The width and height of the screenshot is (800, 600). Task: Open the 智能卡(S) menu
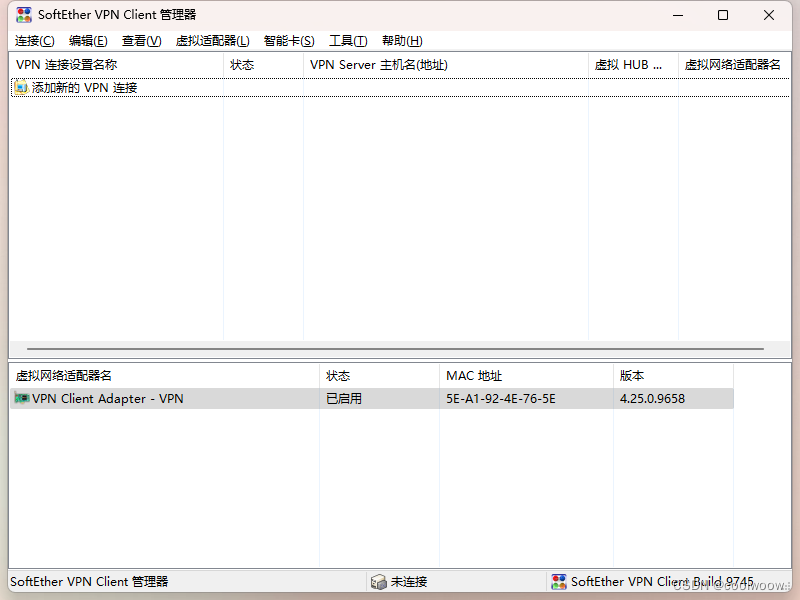pos(289,41)
